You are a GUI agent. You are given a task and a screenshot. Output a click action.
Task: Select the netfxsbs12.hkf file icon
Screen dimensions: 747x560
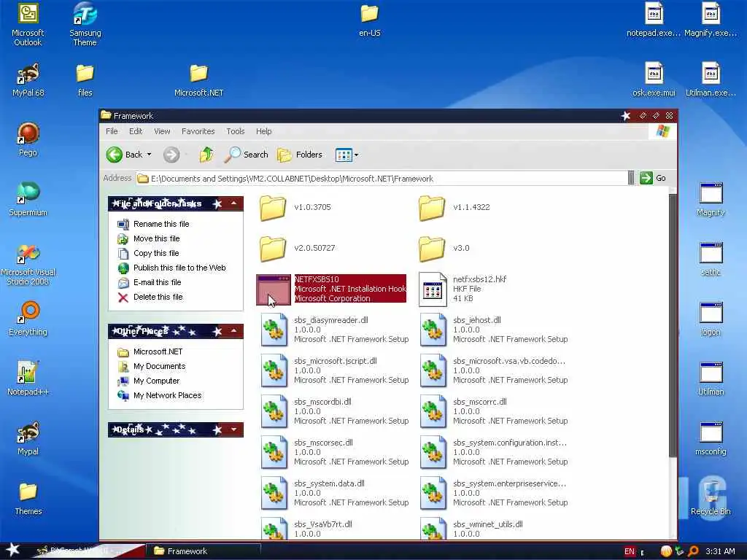[433, 289]
